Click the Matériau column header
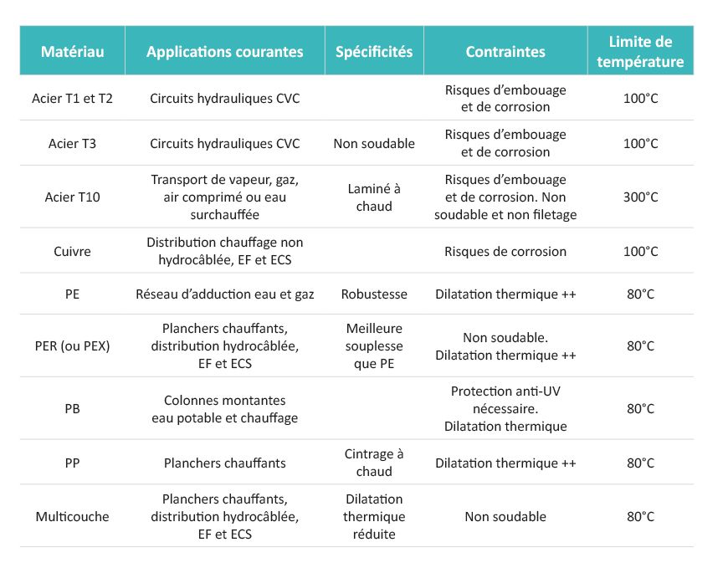This screenshot has width=728, height=573. pos(73,52)
